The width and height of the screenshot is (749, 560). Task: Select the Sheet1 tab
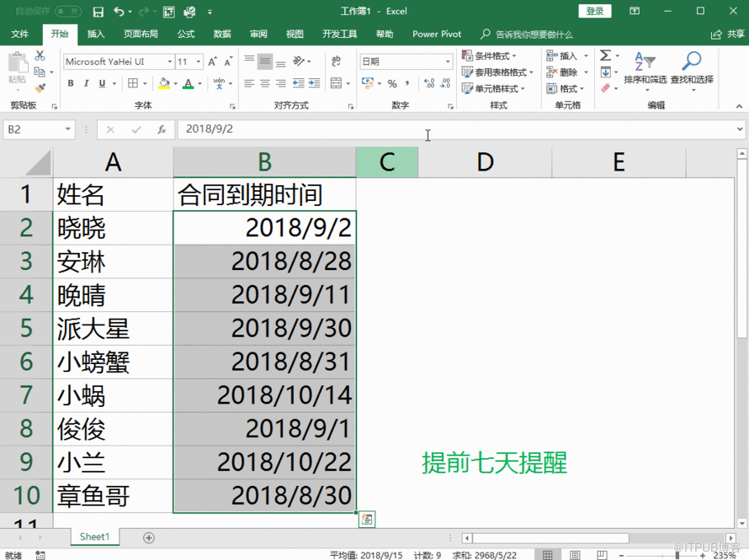(x=94, y=536)
